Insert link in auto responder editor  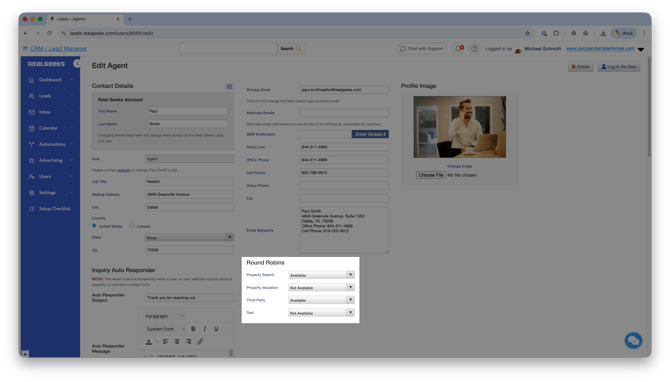pyautogui.click(x=200, y=342)
